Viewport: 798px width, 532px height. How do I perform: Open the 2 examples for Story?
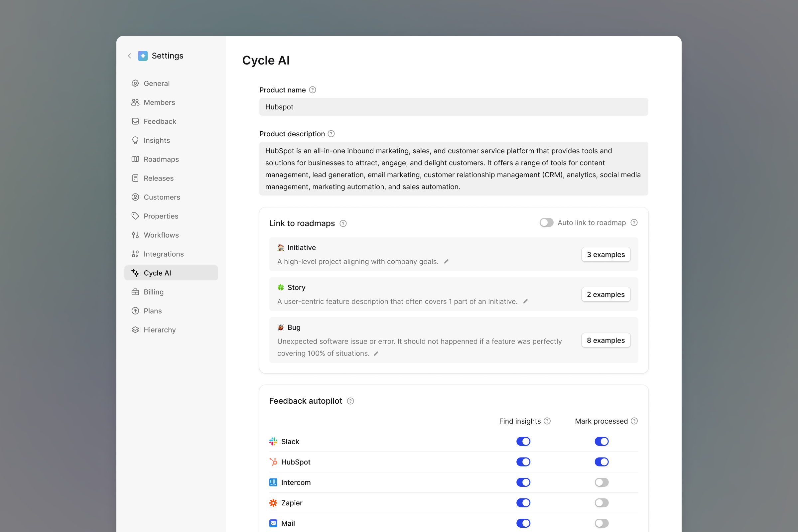[605, 295]
